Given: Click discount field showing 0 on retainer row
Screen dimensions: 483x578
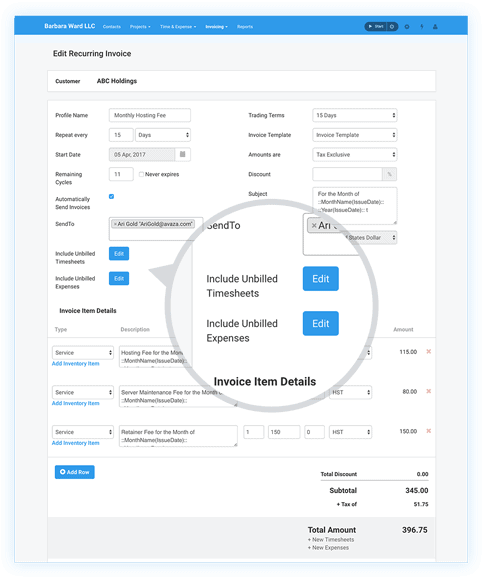Looking at the screenshot, I should (x=314, y=432).
